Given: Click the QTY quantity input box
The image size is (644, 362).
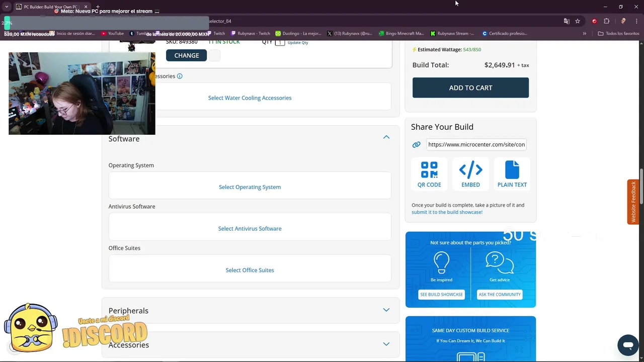Looking at the screenshot, I should click(x=280, y=43).
